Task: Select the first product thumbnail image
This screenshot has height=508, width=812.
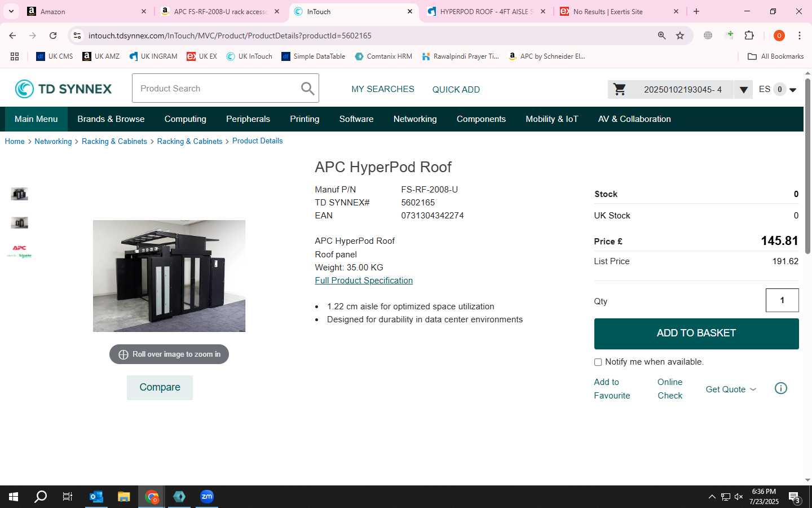Action: [19, 194]
